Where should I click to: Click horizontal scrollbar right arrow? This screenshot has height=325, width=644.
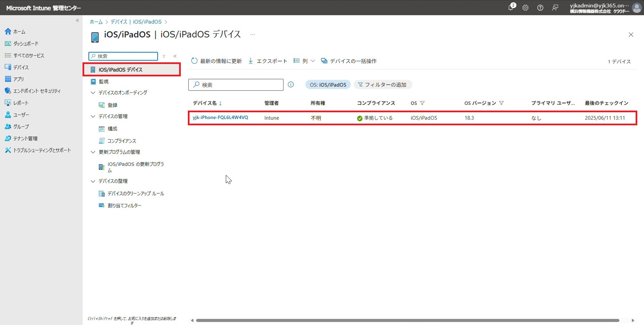click(633, 321)
